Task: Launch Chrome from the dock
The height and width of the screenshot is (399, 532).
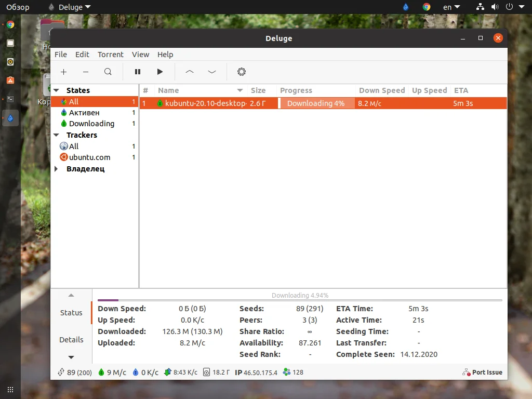Action: point(10,24)
